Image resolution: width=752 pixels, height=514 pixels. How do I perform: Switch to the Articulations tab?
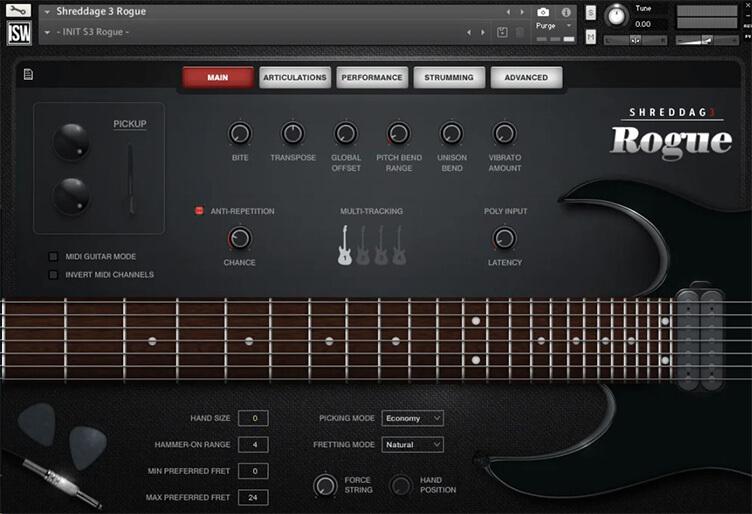click(295, 77)
